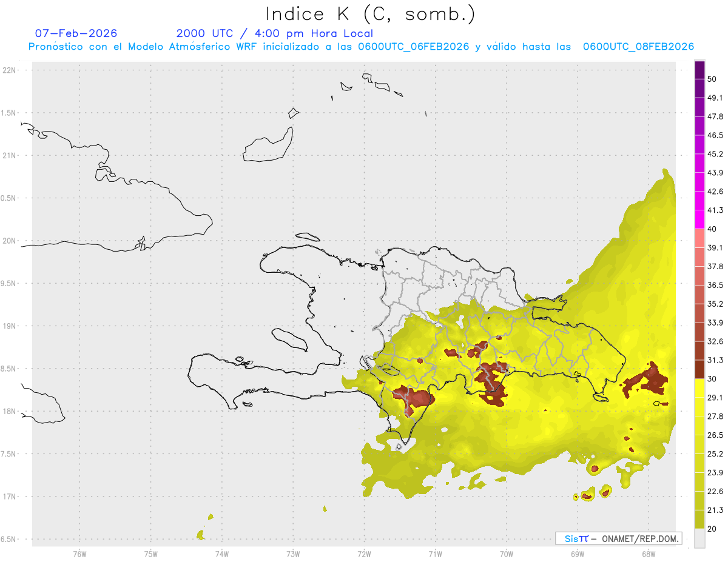Click the dark brown colorbar segment between 30 and 31.3
The image size is (728, 562).
click(x=699, y=370)
